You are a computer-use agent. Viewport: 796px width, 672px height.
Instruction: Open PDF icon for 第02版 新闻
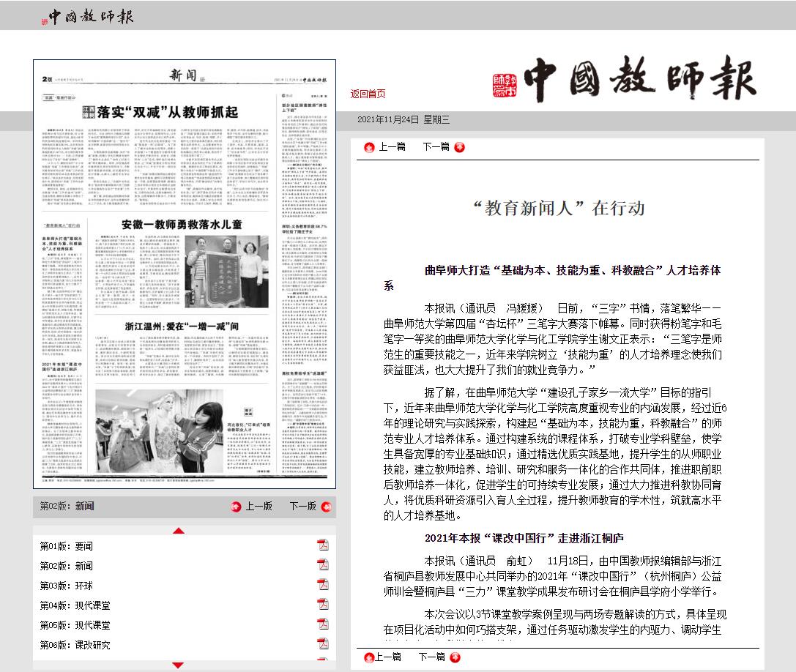322,565
